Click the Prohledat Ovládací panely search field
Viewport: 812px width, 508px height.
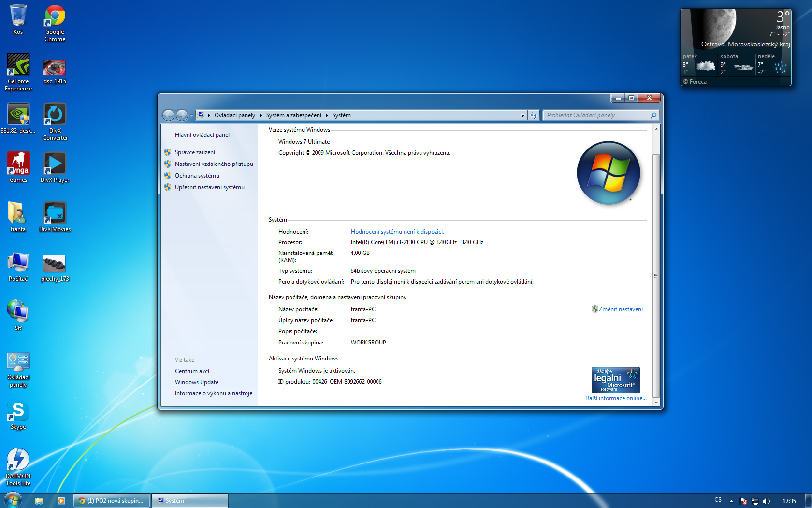[x=597, y=115]
